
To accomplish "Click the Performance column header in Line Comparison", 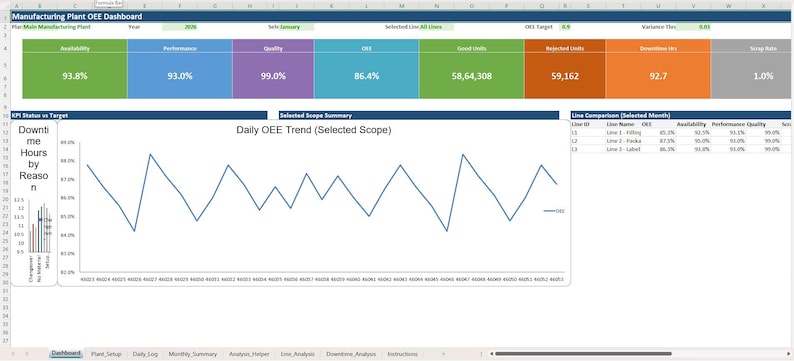I will tap(728, 124).
